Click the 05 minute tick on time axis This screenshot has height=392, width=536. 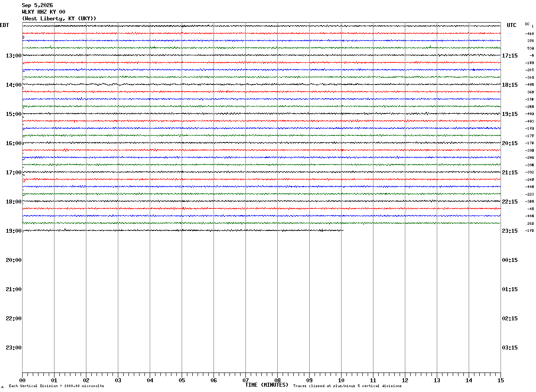tap(182, 380)
